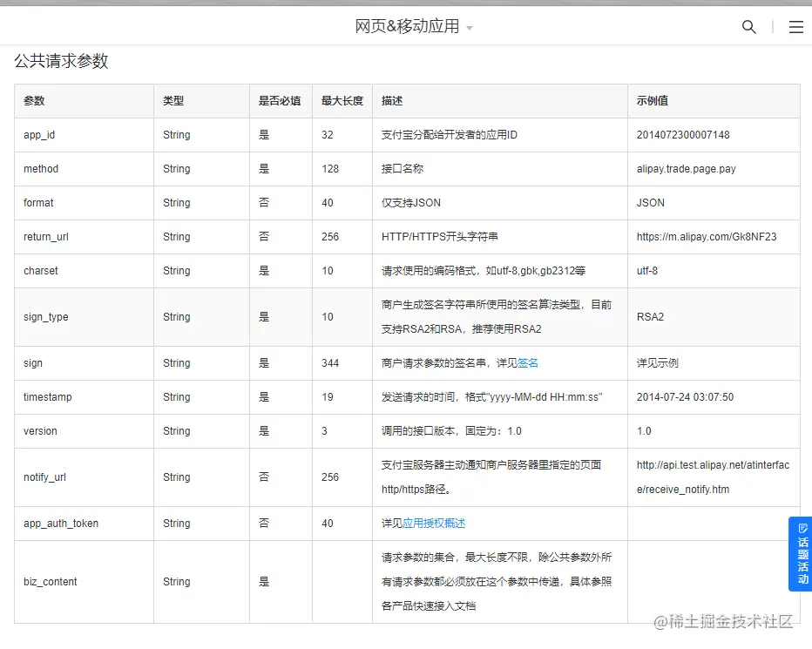Click max length 3 for version
This screenshot has width=812, height=649.
324,431
